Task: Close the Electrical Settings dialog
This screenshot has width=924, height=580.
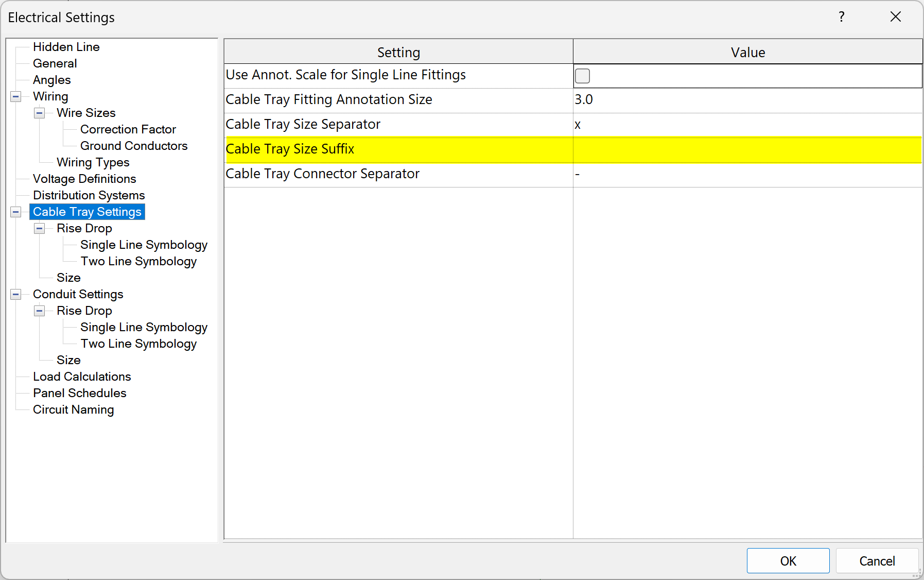Action: [x=896, y=17]
